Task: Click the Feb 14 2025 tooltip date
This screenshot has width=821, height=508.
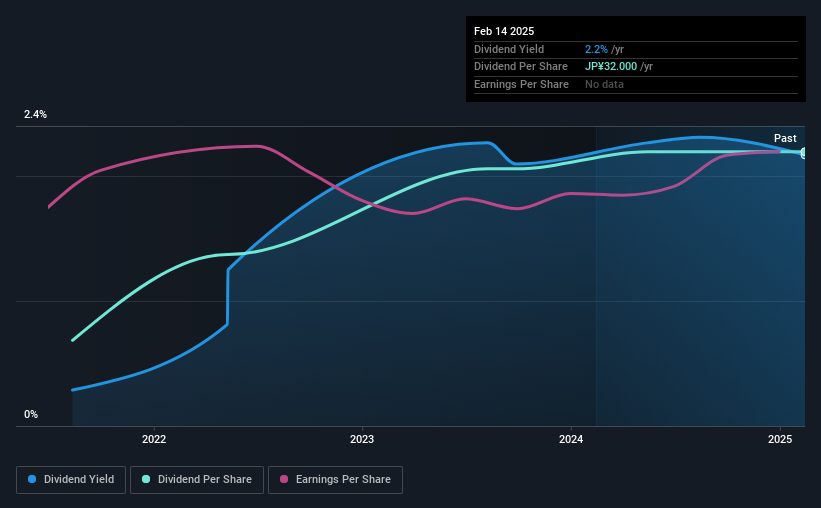Action: pyautogui.click(x=504, y=31)
